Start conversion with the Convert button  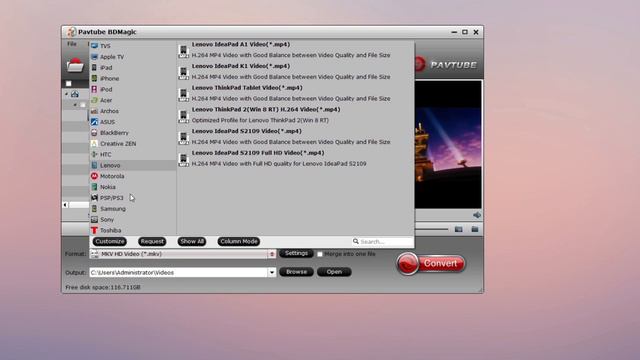tap(431, 264)
